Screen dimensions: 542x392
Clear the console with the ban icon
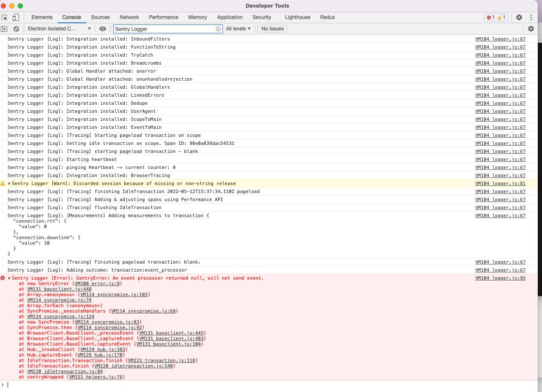[x=16, y=29]
